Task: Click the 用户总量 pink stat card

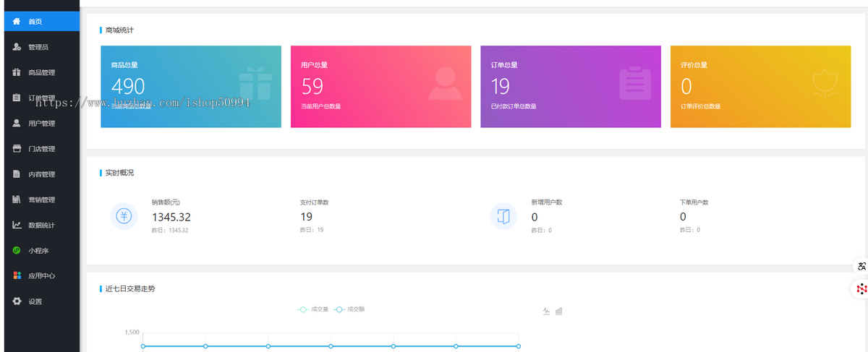Action: 380,87
